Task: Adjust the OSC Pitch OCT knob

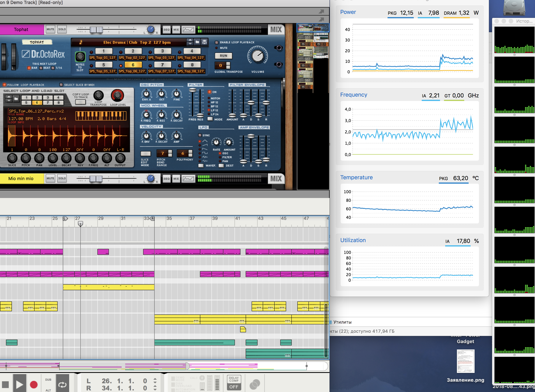Action: click(x=162, y=94)
